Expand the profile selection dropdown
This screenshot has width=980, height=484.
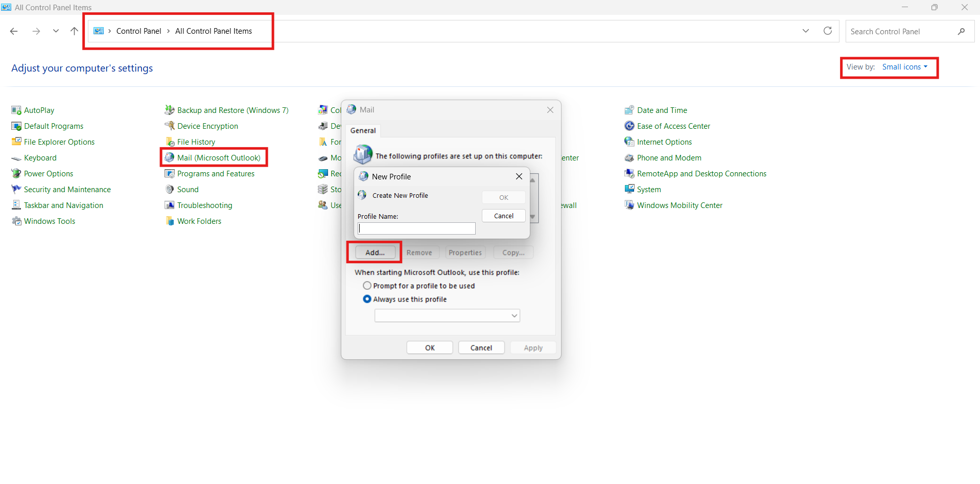click(514, 315)
